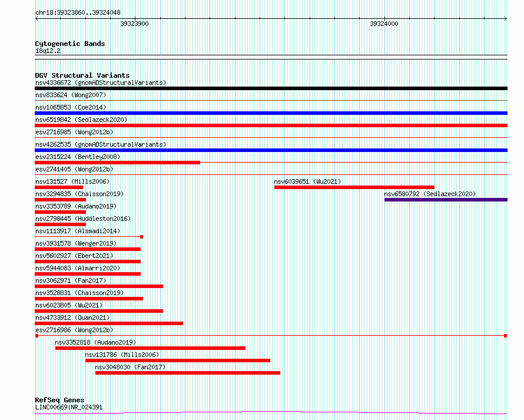Click nsv3353789 (Audano2019) label

tap(76, 206)
